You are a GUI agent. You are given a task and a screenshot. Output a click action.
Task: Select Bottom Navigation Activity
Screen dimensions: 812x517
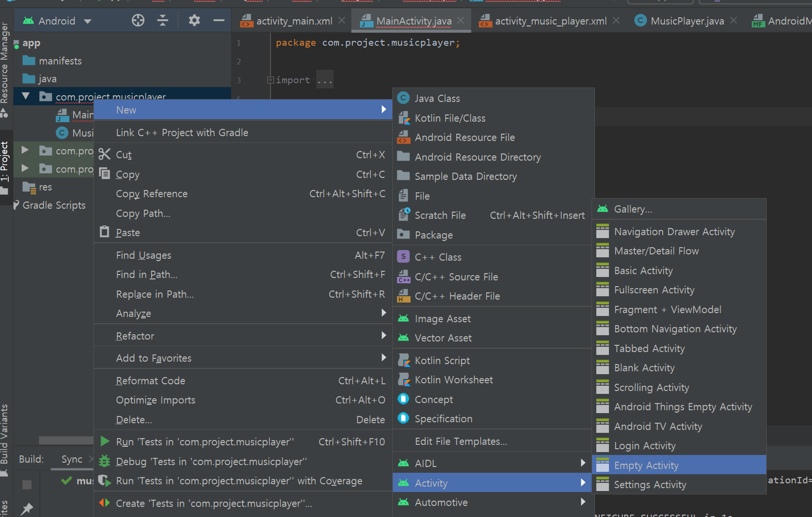tap(679, 329)
